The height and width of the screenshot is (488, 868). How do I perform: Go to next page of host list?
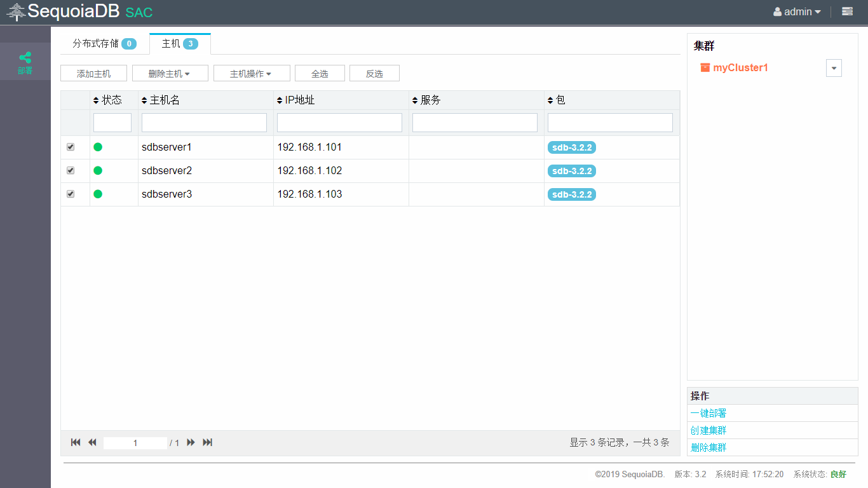[191, 442]
